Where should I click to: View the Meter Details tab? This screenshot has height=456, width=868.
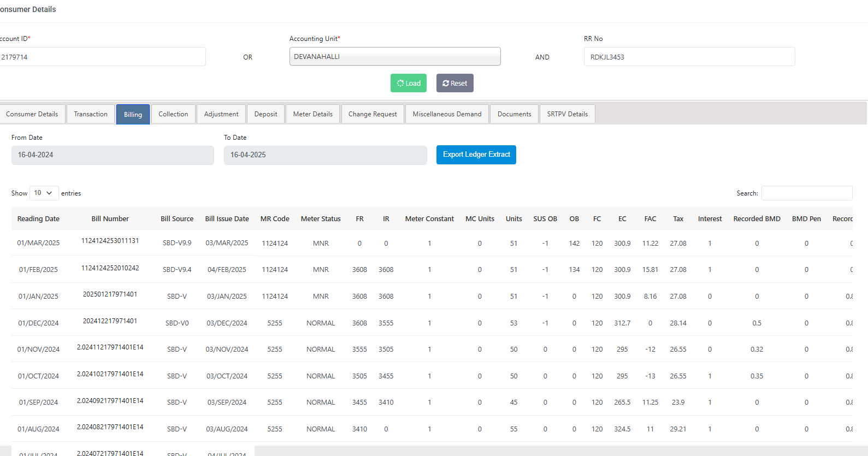click(313, 114)
